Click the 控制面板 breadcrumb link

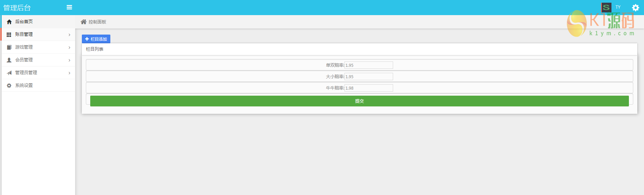(97, 22)
